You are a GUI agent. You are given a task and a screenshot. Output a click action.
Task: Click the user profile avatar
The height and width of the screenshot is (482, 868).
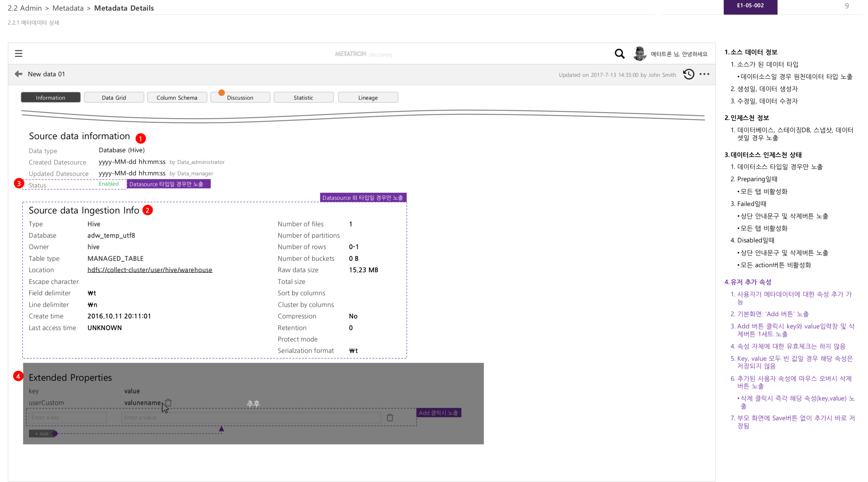639,54
